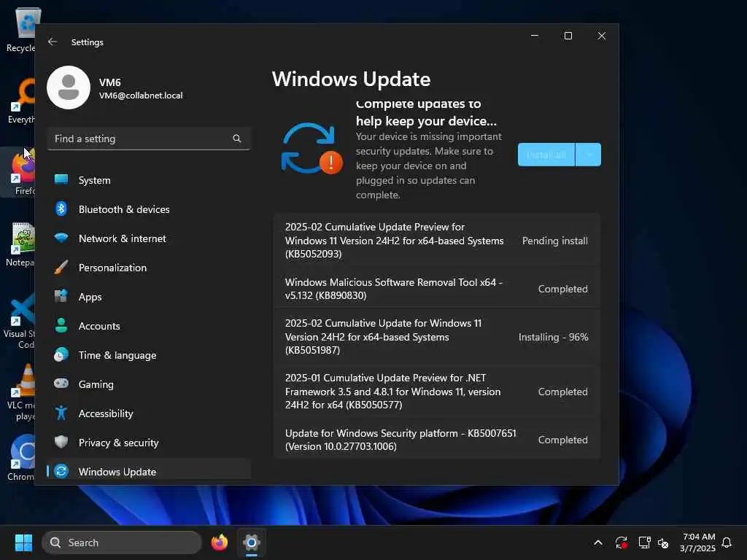This screenshot has width=747, height=560.
Task: Open Time & language settings
Action: (149, 355)
